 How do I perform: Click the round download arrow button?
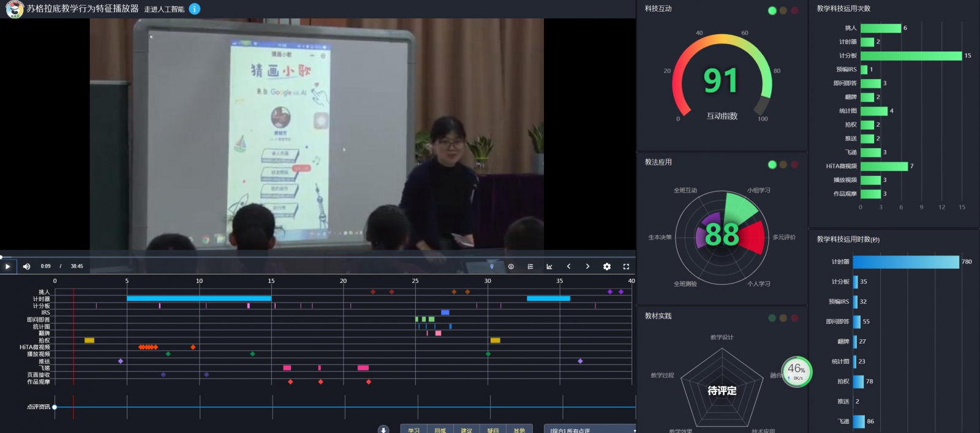(x=383, y=429)
